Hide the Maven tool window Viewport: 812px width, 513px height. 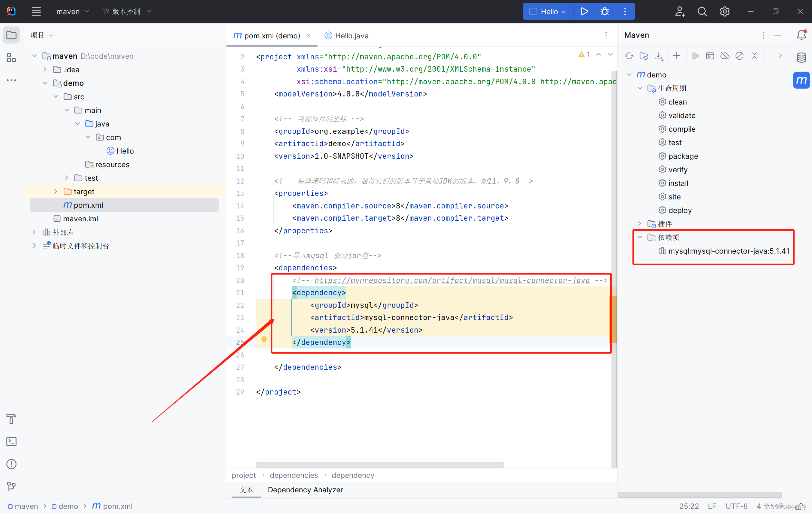click(778, 35)
